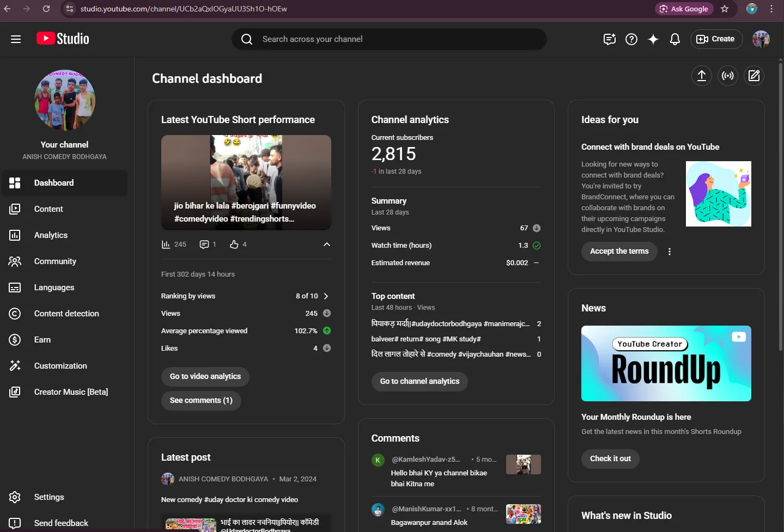
Task: Click the search magnifier icon
Action: click(247, 39)
